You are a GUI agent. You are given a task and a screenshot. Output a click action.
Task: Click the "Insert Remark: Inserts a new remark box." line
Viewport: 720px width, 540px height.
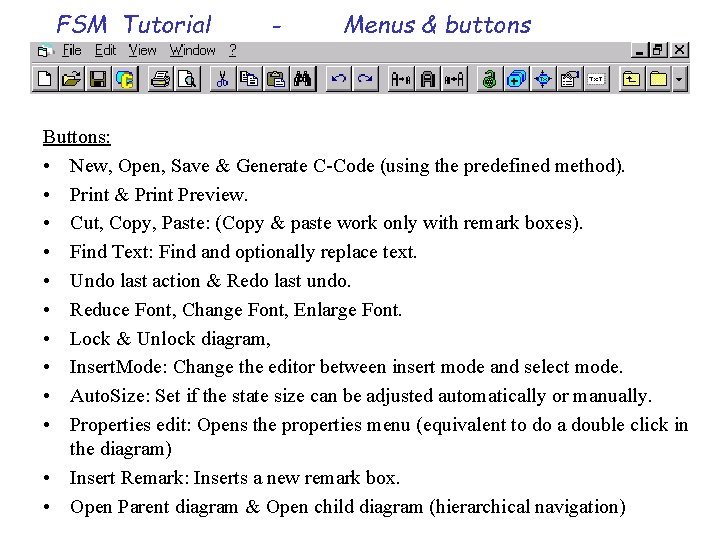coord(235,478)
